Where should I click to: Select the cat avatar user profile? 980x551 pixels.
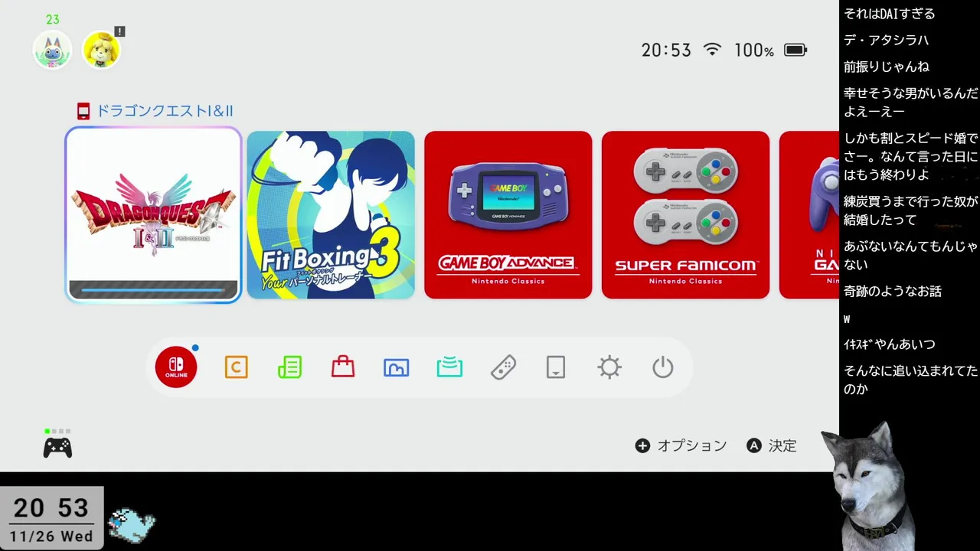tap(52, 50)
